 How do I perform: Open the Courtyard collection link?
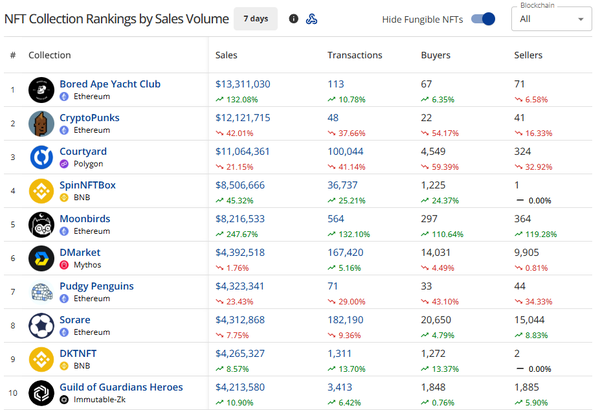83,151
